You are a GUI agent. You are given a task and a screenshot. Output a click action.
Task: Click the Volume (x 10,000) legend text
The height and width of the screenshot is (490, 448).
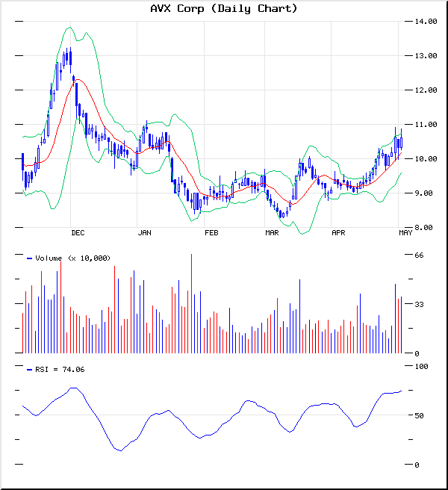tap(72, 258)
